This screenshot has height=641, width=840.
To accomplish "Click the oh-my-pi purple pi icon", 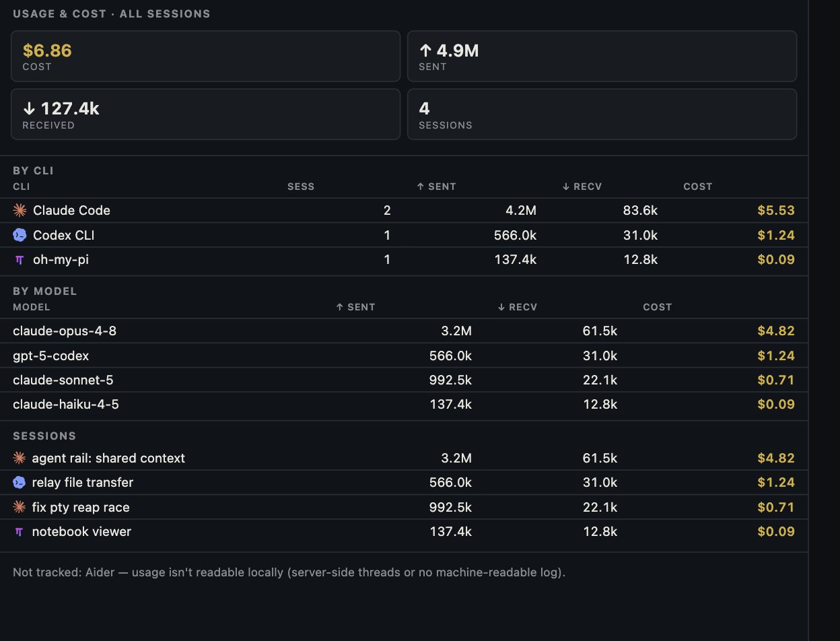I will click(x=20, y=259).
